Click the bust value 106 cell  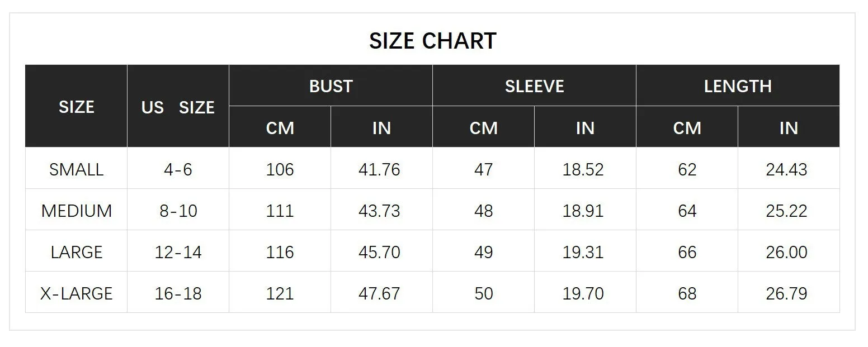tap(280, 169)
